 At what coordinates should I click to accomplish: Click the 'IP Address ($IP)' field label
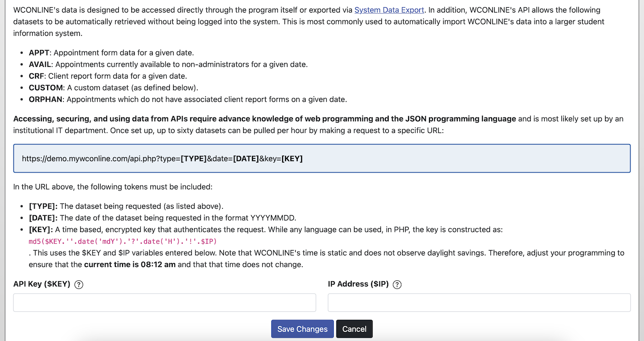click(x=358, y=284)
